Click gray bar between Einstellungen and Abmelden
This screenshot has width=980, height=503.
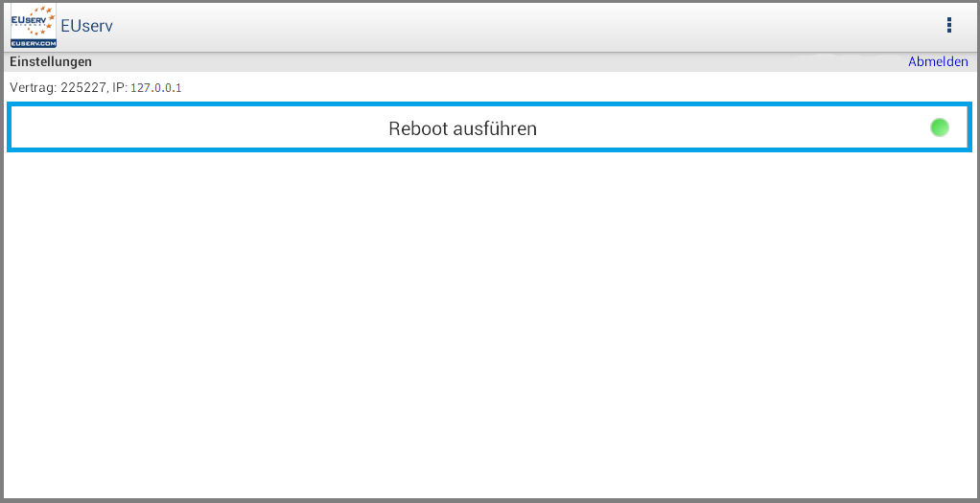pos(500,62)
